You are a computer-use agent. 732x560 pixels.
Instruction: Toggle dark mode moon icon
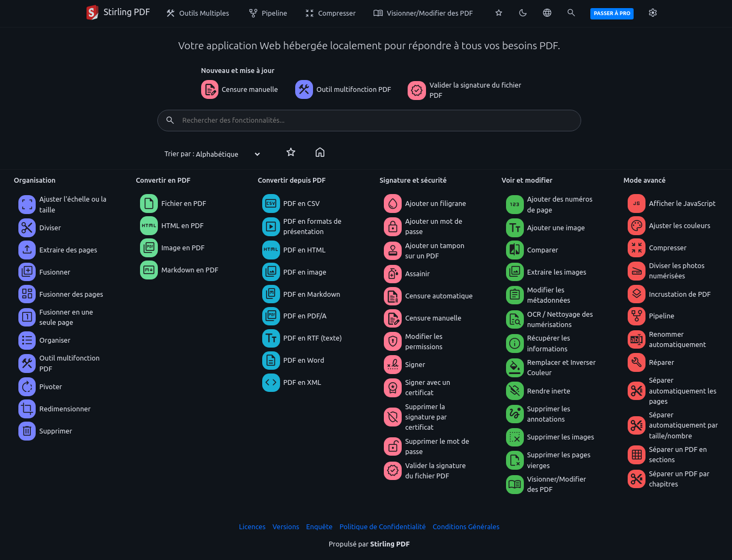(523, 13)
